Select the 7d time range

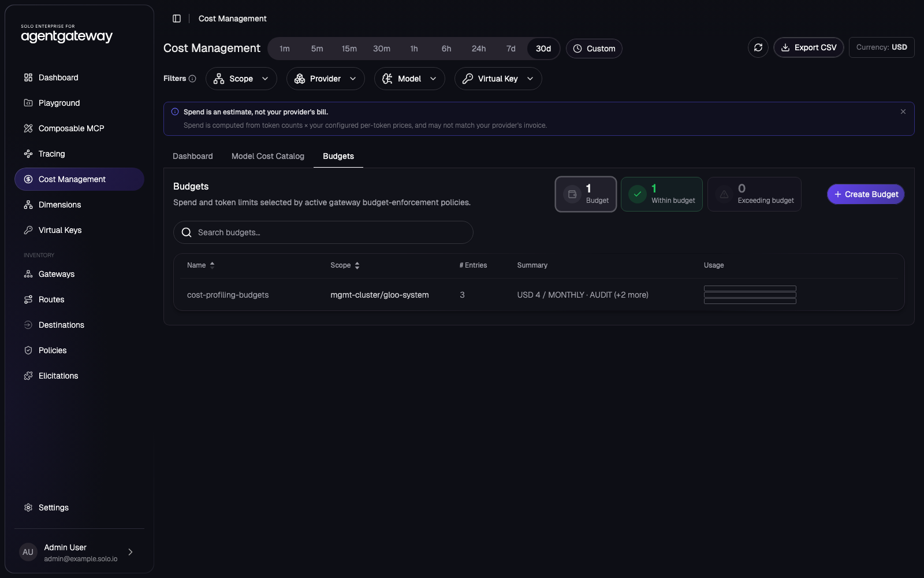511,49
